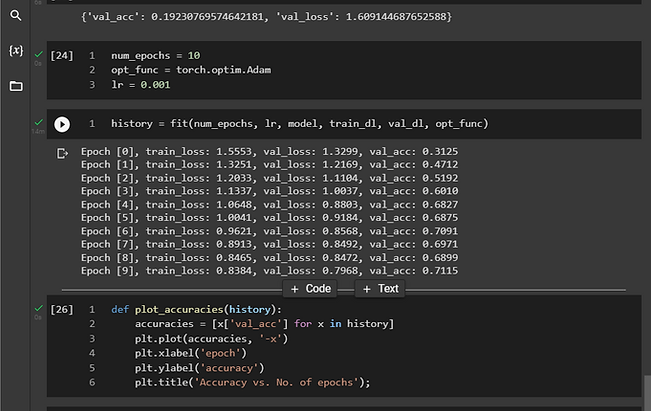Insert a new Code cell
651x411 pixels.
[x=310, y=289]
